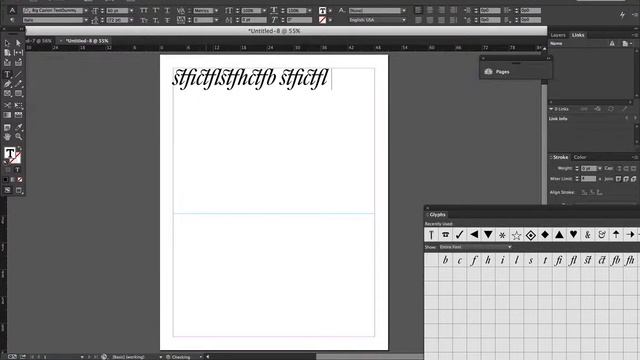Viewport: 640px width, 360px height.
Task: Open the font style Italic dropdown
Action: click(x=86, y=20)
